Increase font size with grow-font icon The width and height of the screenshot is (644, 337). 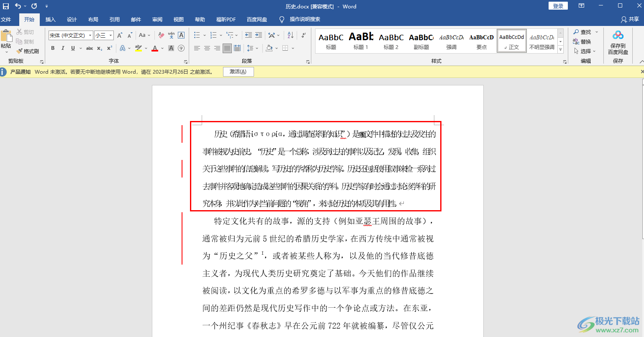point(120,36)
